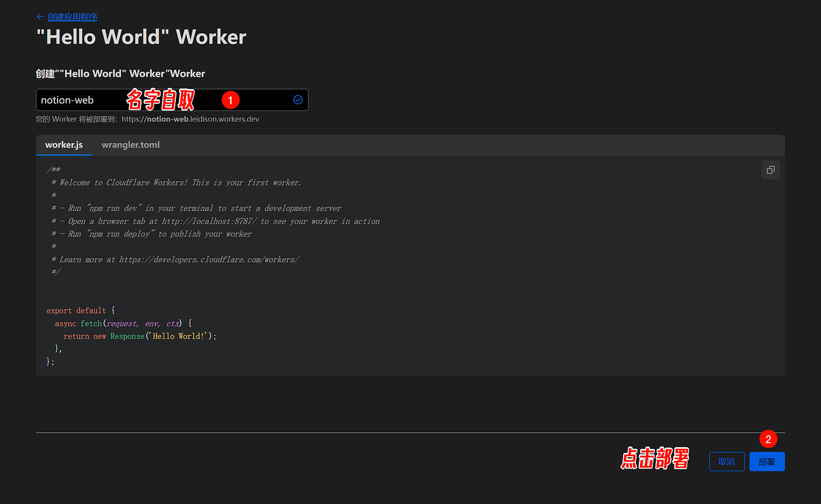Go back via 创建应用程序 link
Viewport: 821px width, 504px height.
click(72, 17)
